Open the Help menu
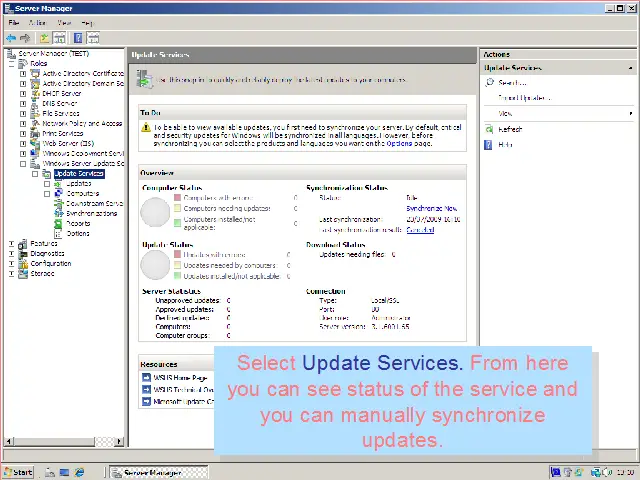The image size is (640, 480). point(87,23)
